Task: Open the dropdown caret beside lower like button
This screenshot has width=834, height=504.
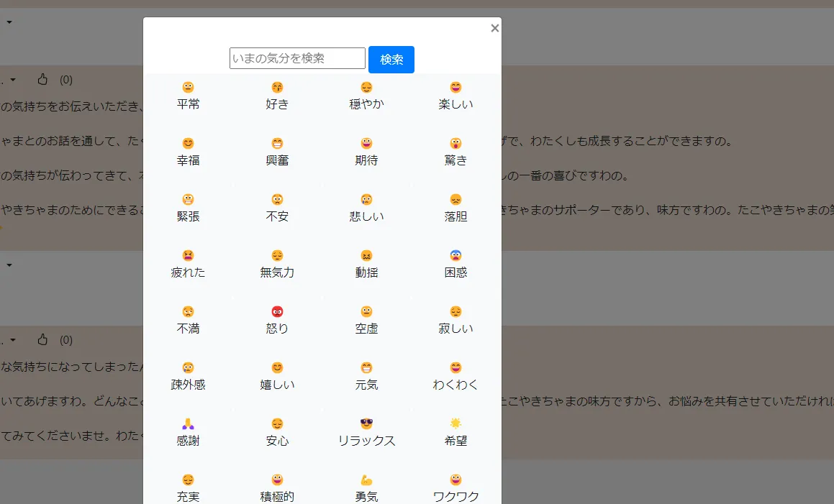Action: coord(12,340)
